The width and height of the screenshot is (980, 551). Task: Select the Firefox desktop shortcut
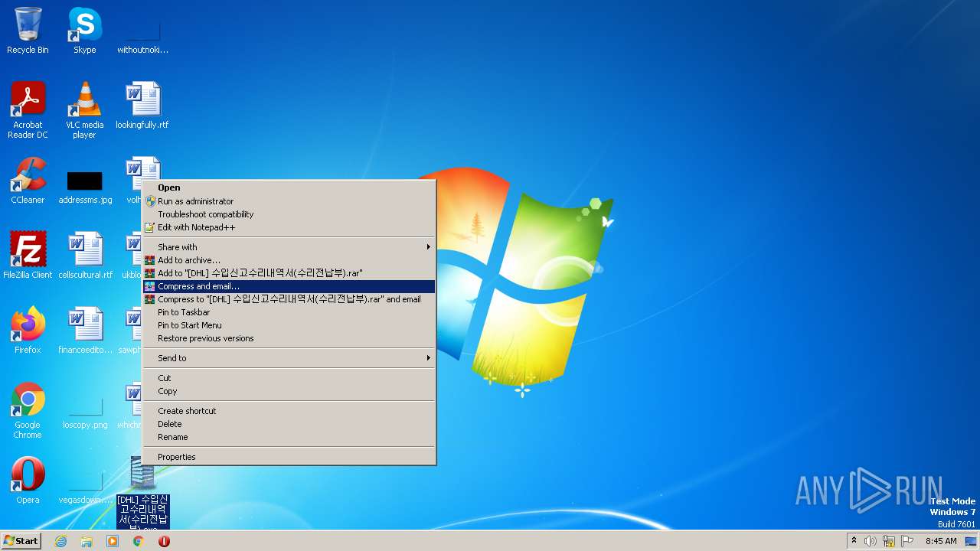click(x=28, y=331)
